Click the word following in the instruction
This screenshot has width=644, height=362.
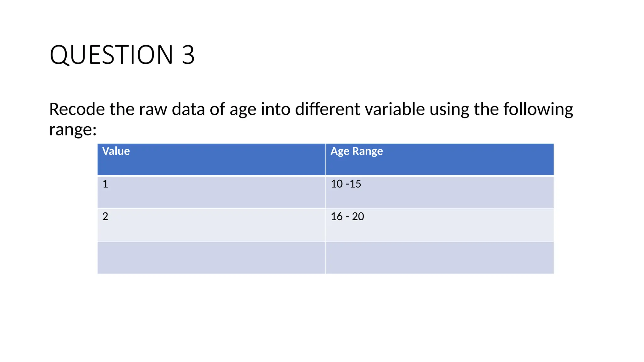click(538, 110)
